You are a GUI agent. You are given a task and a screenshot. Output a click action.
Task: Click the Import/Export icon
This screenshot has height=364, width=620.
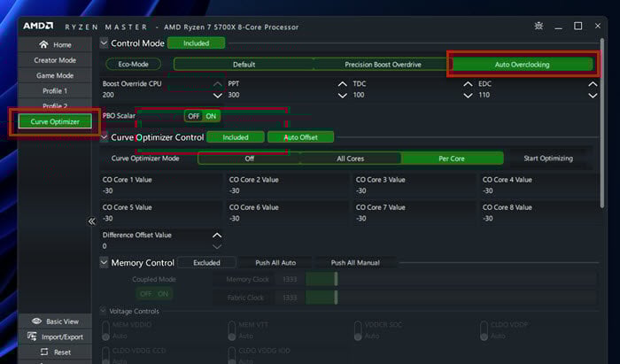click(x=32, y=337)
